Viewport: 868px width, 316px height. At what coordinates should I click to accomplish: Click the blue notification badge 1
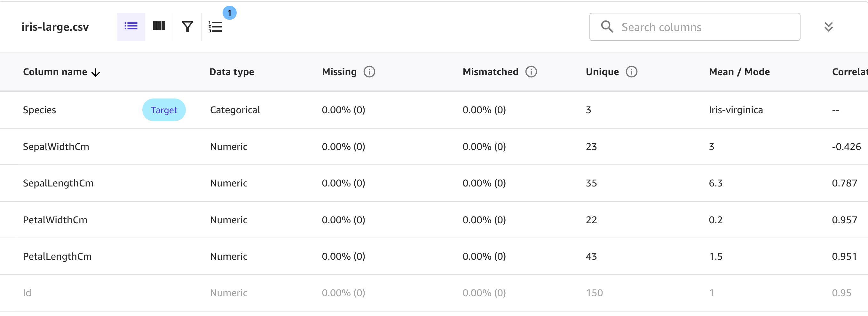click(229, 13)
